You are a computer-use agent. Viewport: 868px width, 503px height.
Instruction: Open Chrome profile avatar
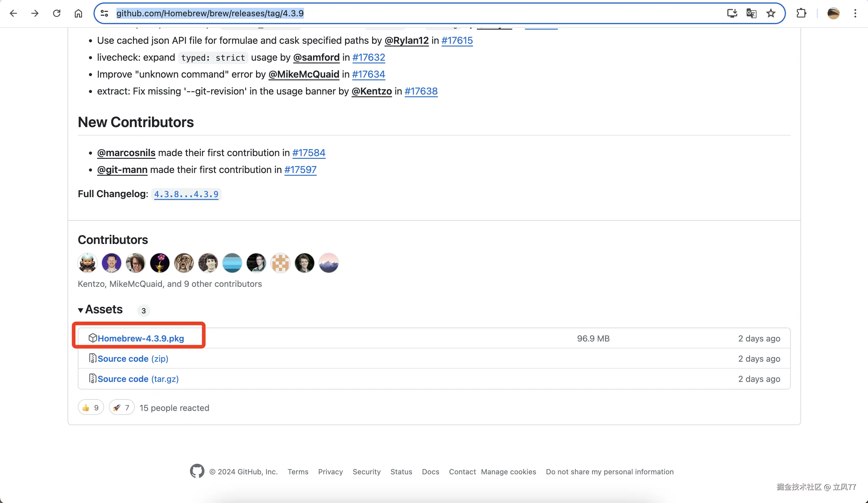(x=833, y=14)
